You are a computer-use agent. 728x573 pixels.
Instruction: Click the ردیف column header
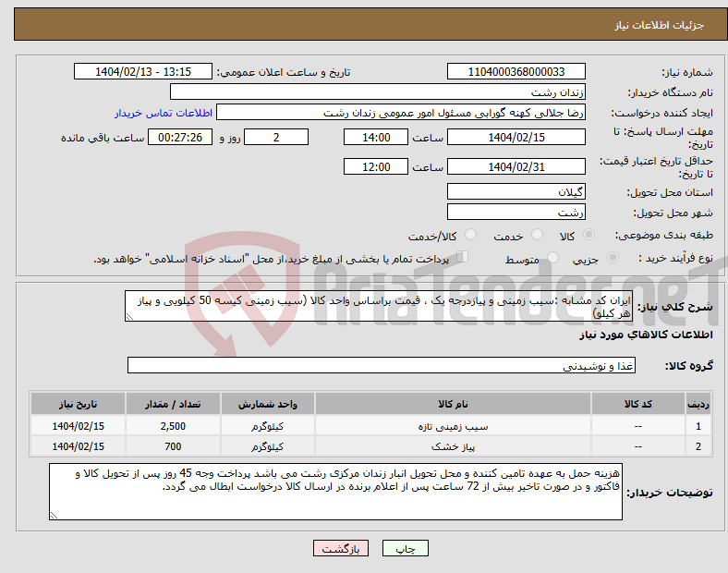coord(698,404)
